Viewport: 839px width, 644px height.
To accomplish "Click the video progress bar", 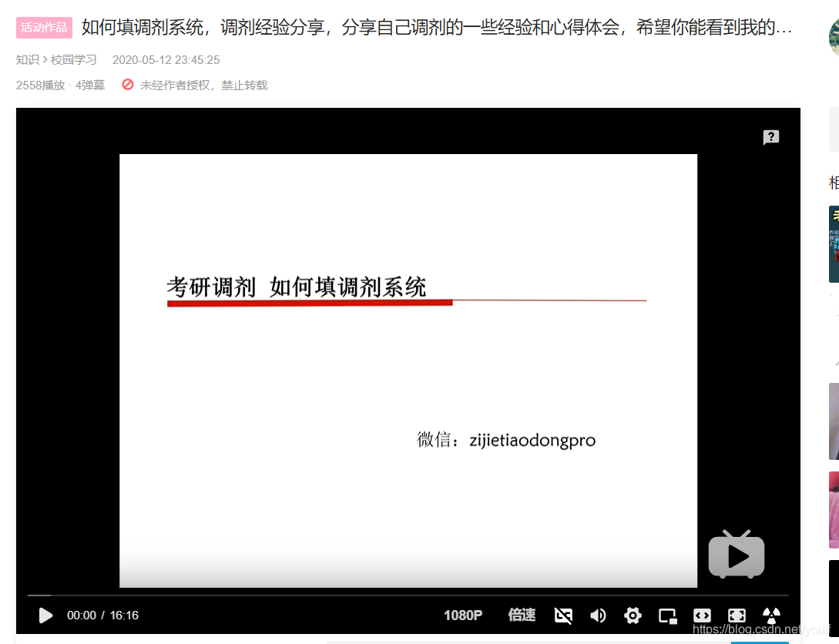I will (x=408, y=595).
